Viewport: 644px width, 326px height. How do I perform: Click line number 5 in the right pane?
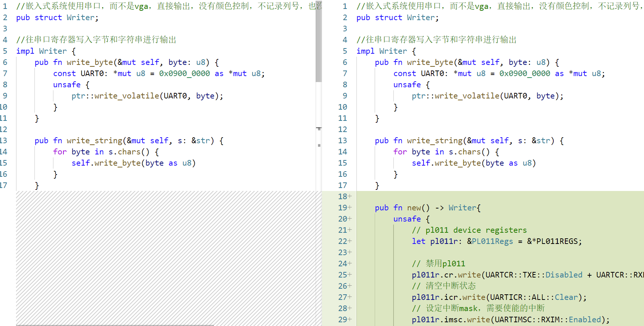(345, 51)
